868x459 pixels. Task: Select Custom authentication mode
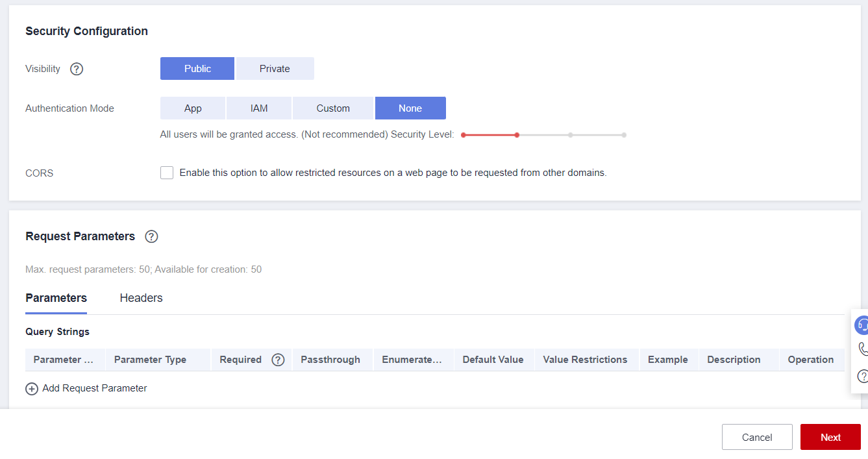click(333, 108)
